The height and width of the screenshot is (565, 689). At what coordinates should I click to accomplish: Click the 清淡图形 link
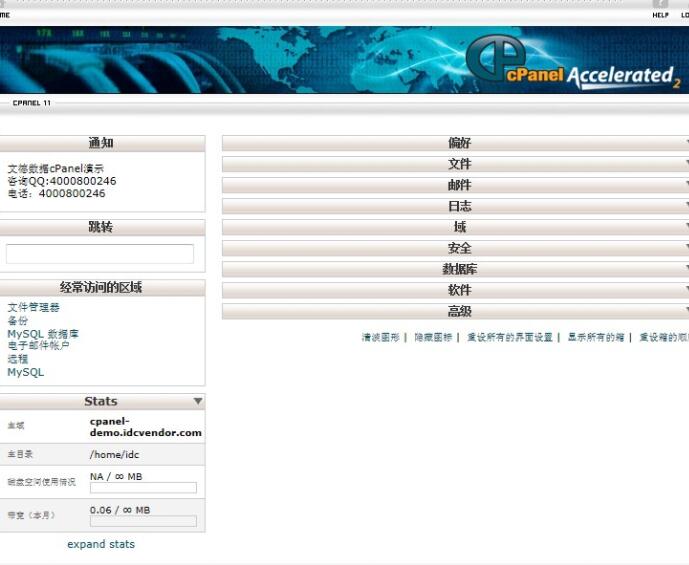click(381, 337)
